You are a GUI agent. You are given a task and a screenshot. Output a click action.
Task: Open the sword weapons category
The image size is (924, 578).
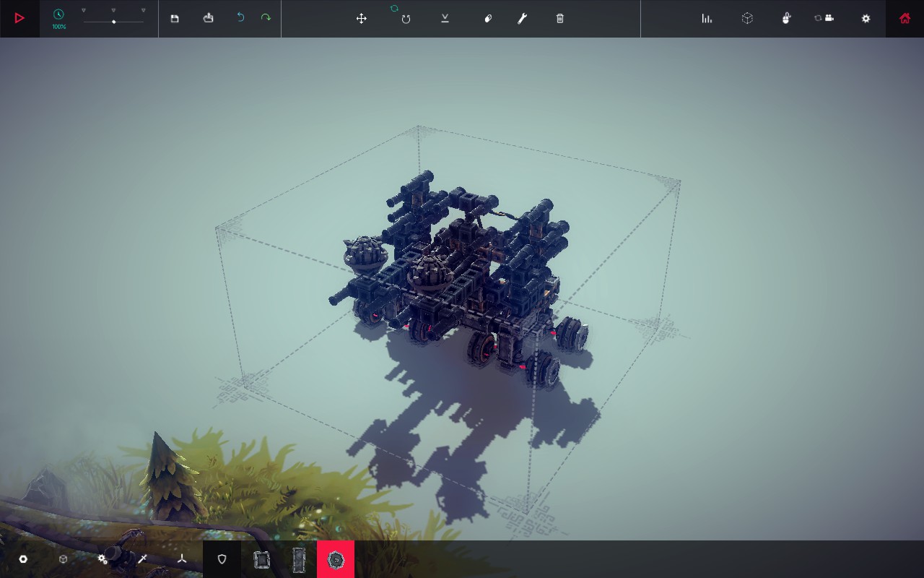[x=142, y=559]
